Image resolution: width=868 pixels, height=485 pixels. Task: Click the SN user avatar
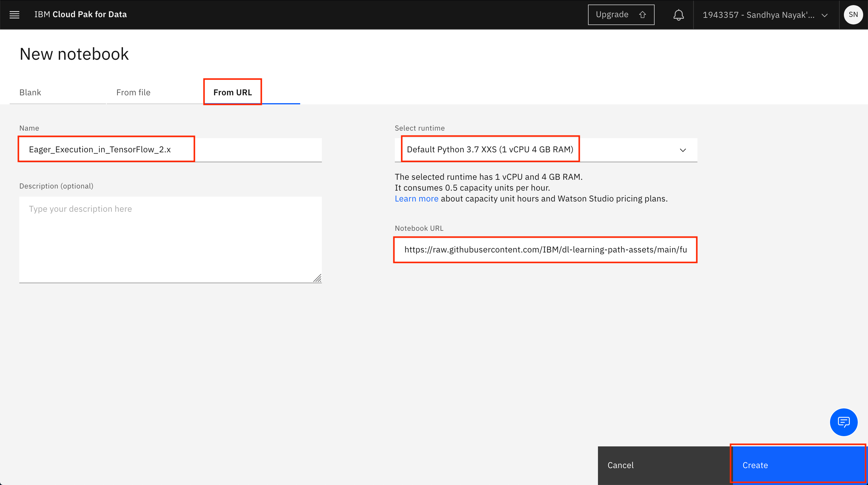(853, 14)
